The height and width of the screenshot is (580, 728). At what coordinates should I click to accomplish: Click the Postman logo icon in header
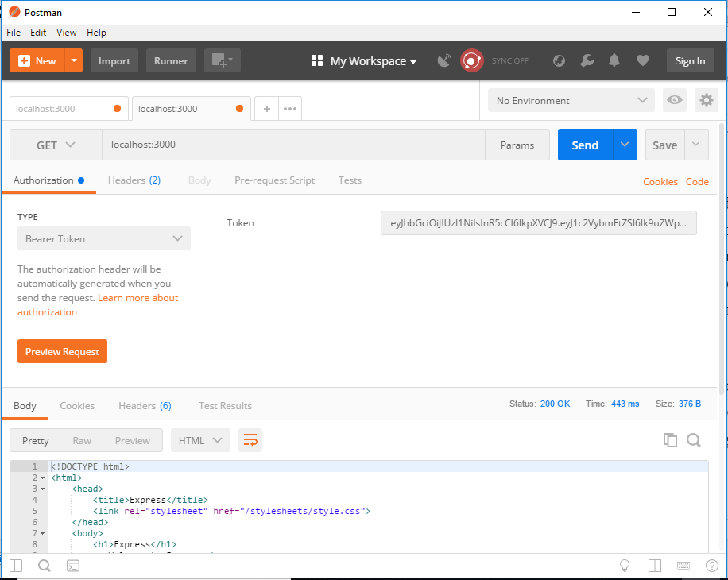coord(471,60)
